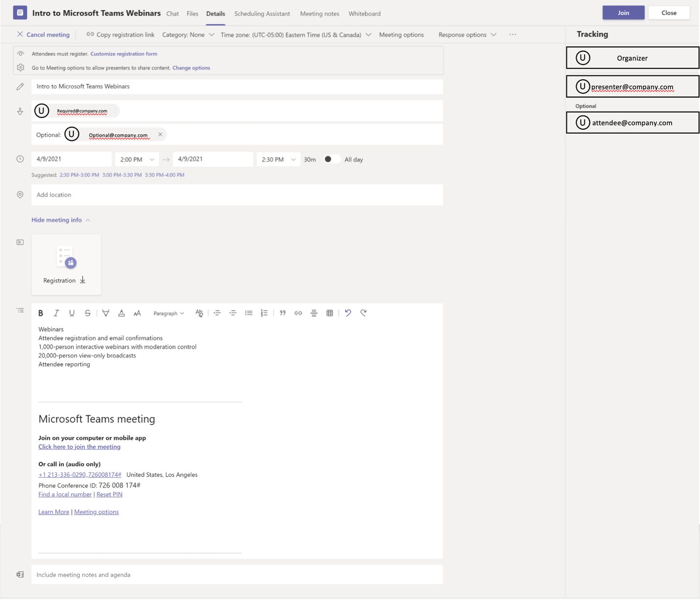Viewport: 700px width, 601px height.
Task: Underline the selected text
Action: [72, 313]
